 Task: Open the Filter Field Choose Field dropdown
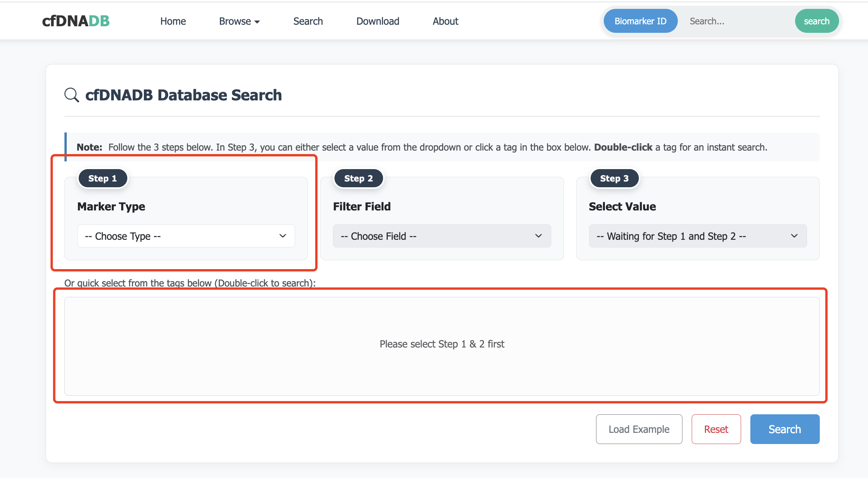coord(442,236)
